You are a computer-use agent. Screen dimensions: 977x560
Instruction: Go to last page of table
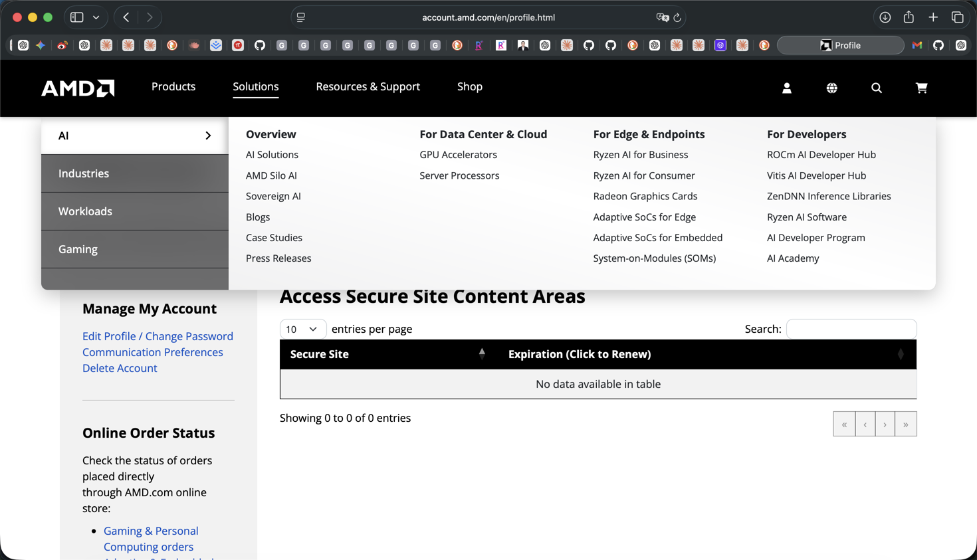(x=906, y=424)
